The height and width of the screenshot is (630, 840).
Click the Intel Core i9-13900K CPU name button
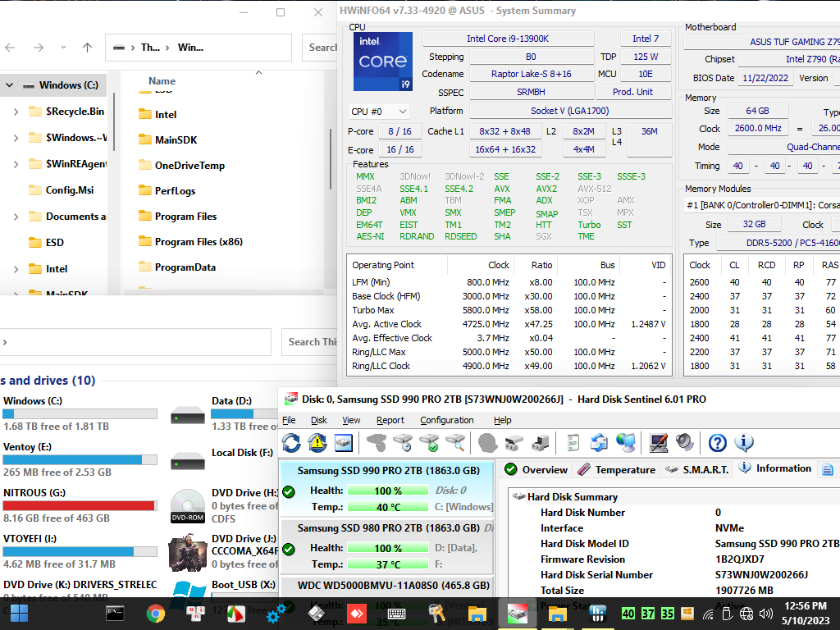point(508,39)
